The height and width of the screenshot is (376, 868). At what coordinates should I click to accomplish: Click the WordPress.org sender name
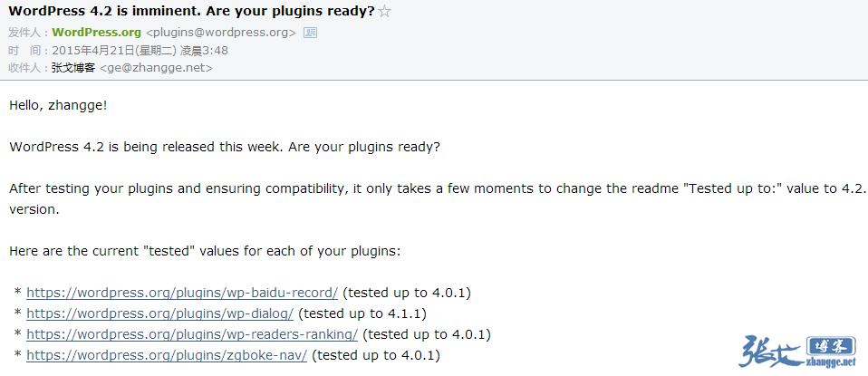click(96, 33)
